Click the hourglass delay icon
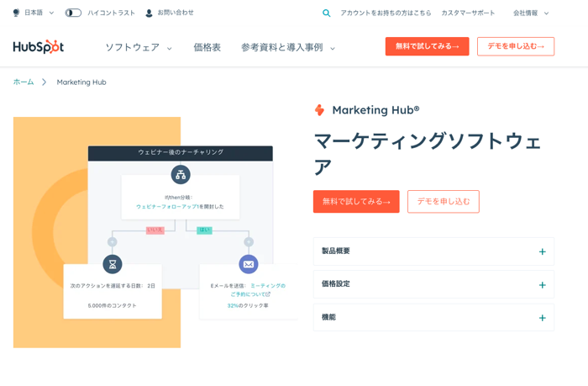Image resolution: width=588 pixels, height=386 pixels. point(113,264)
